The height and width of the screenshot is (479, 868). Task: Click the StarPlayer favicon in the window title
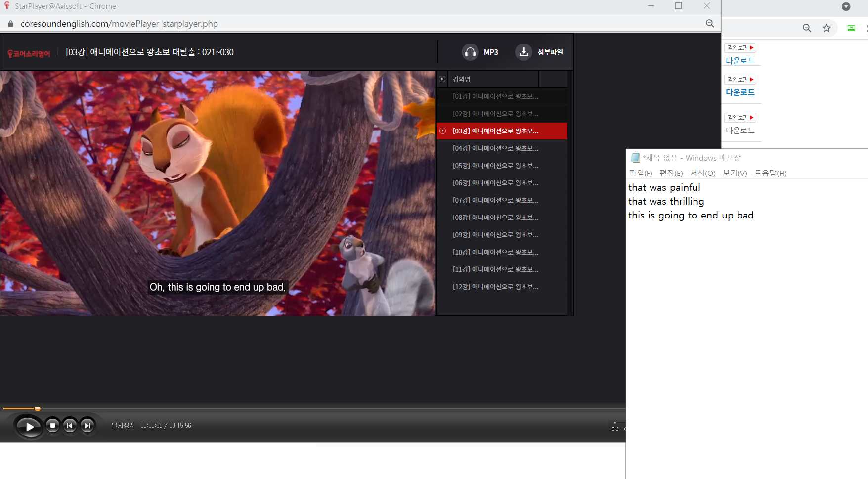(x=7, y=6)
